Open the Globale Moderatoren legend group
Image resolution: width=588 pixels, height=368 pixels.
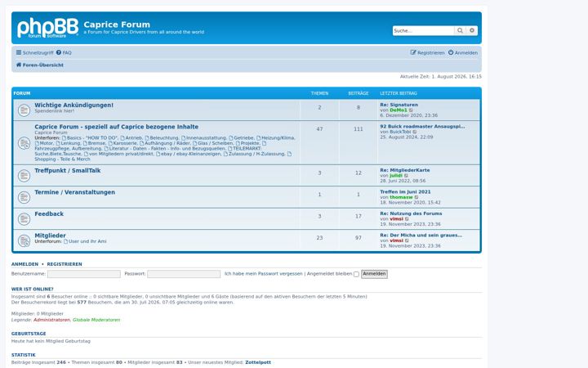[x=96, y=320]
